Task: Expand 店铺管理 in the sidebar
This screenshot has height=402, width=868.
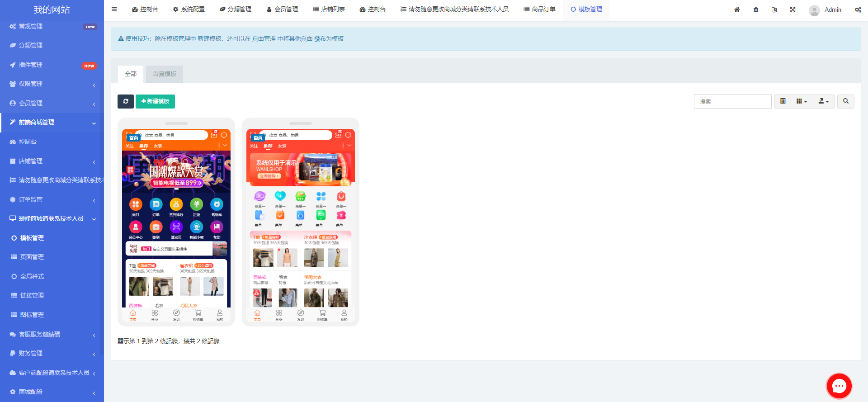Action: coord(52,161)
